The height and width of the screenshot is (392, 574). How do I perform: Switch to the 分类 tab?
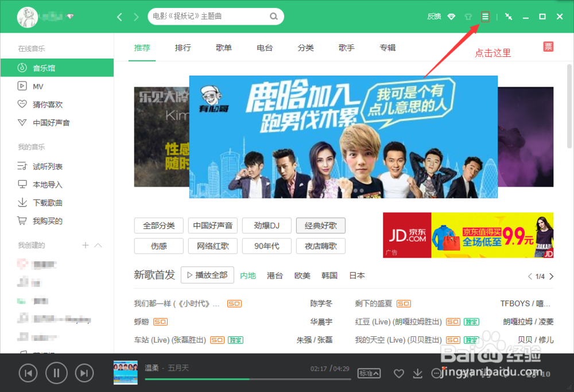pyautogui.click(x=306, y=48)
